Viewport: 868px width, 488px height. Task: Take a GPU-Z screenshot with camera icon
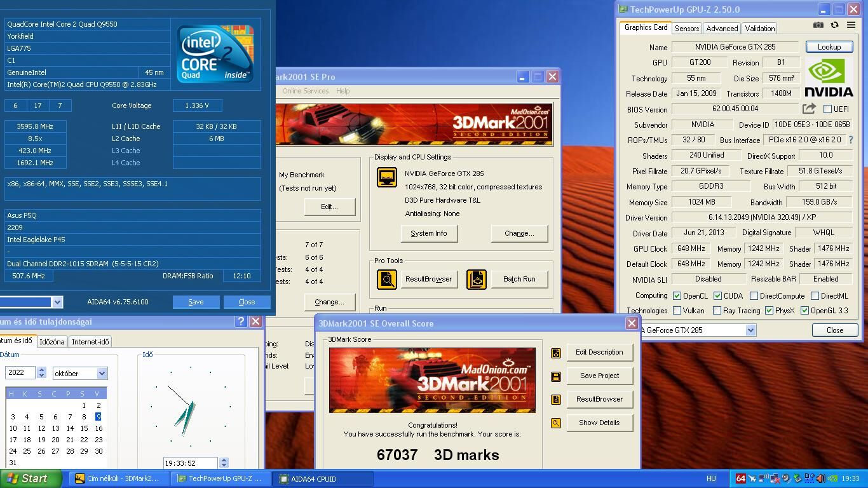point(818,25)
